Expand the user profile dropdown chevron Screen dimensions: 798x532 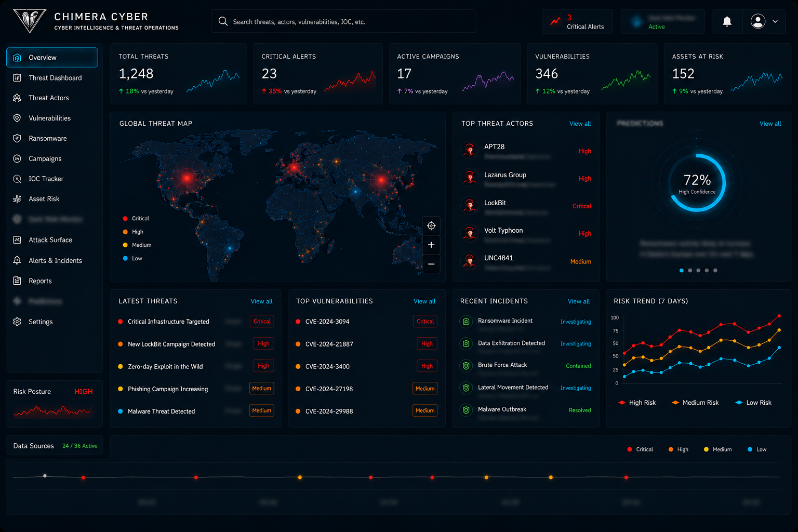tap(775, 21)
